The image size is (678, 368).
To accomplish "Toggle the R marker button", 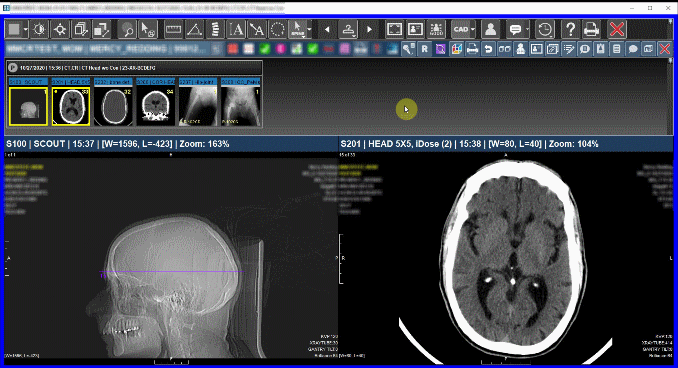I will (x=425, y=49).
